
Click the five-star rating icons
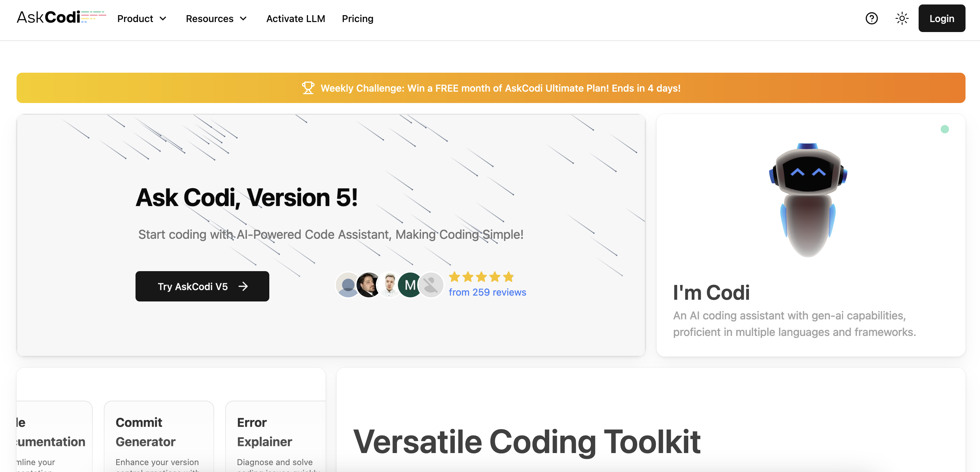pyautogui.click(x=481, y=277)
